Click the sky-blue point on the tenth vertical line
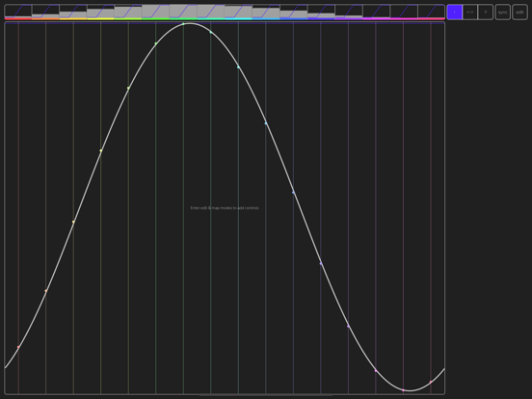The image size is (532, 399). tap(266, 123)
